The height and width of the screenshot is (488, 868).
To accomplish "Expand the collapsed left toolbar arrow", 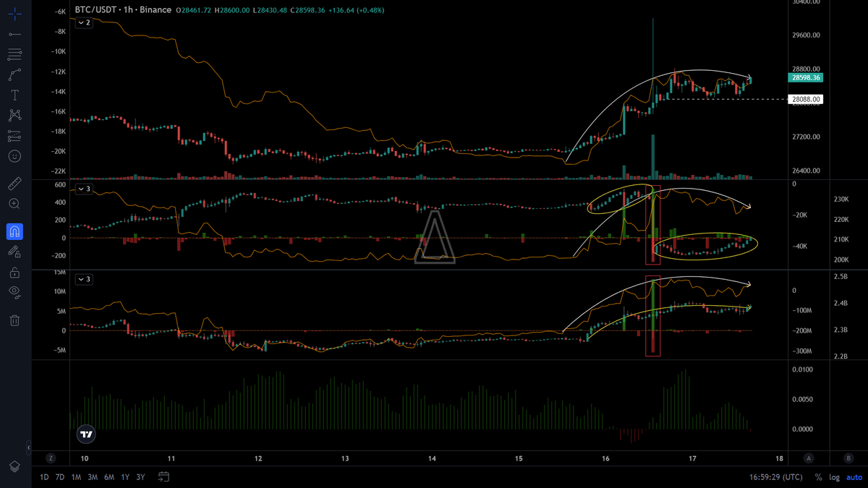I will [x=30, y=448].
